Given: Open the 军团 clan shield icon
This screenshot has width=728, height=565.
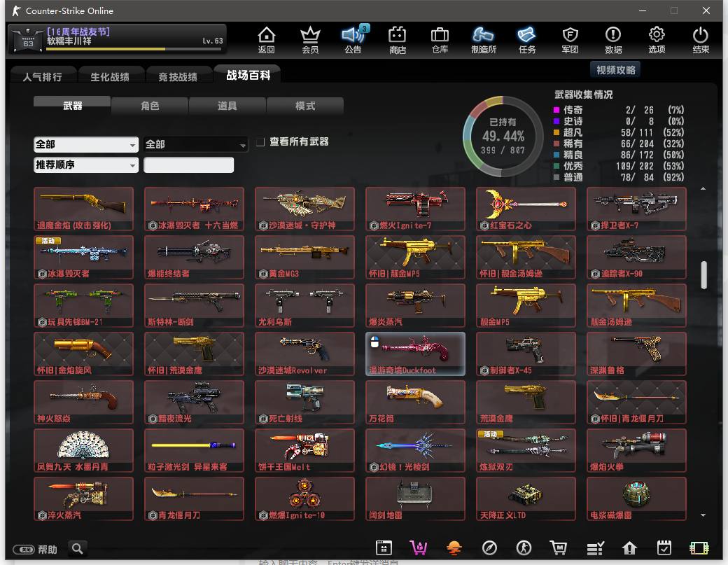Looking at the screenshot, I should pyautogui.click(x=570, y=40).
